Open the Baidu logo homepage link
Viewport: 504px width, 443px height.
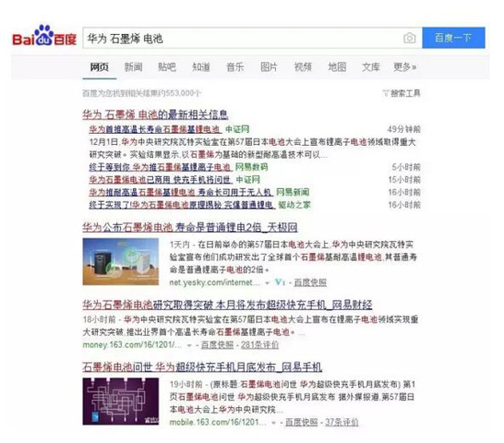click(44, 36)
